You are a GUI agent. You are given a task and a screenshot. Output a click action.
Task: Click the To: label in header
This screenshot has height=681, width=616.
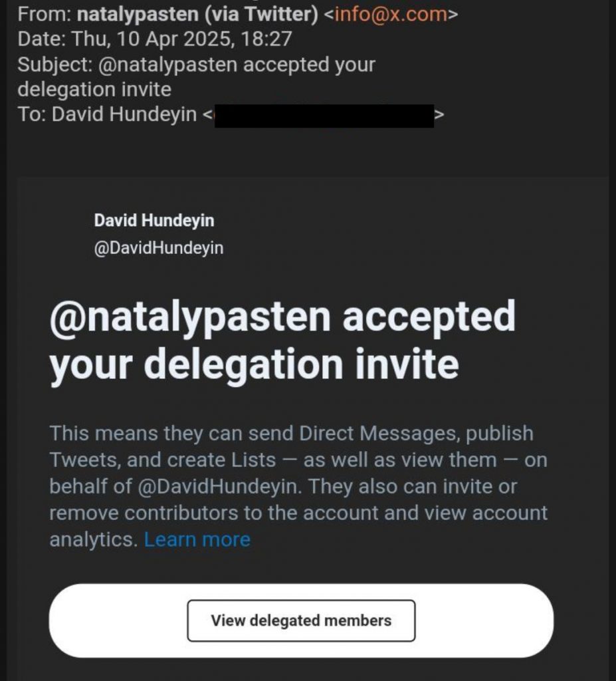(x=31, y=115)
